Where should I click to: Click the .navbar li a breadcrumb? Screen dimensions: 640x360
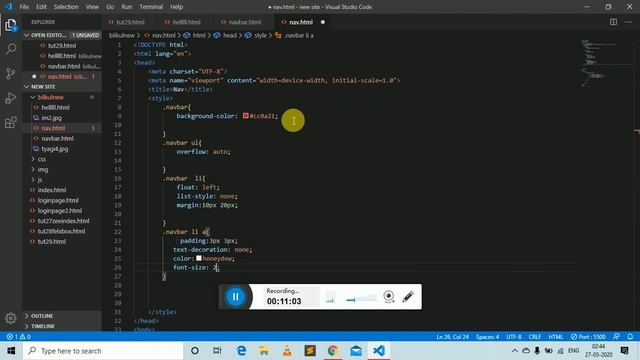299,36
